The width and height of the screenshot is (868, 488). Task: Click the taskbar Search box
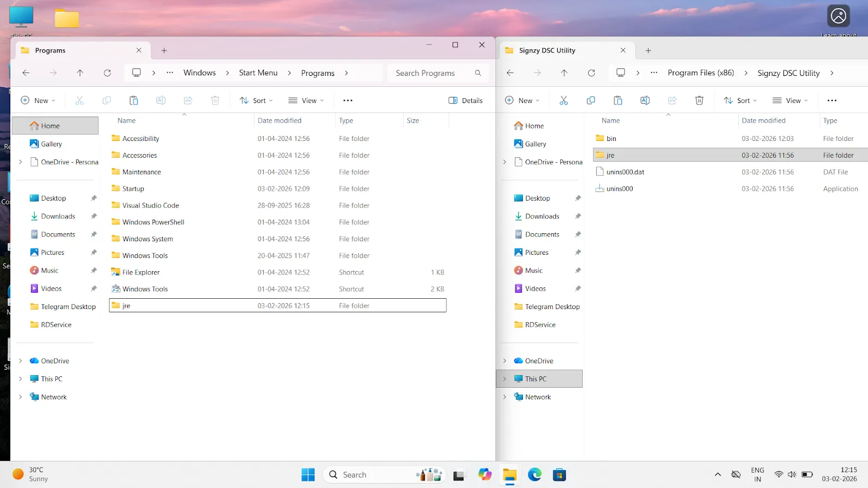(x=385, y=475)
